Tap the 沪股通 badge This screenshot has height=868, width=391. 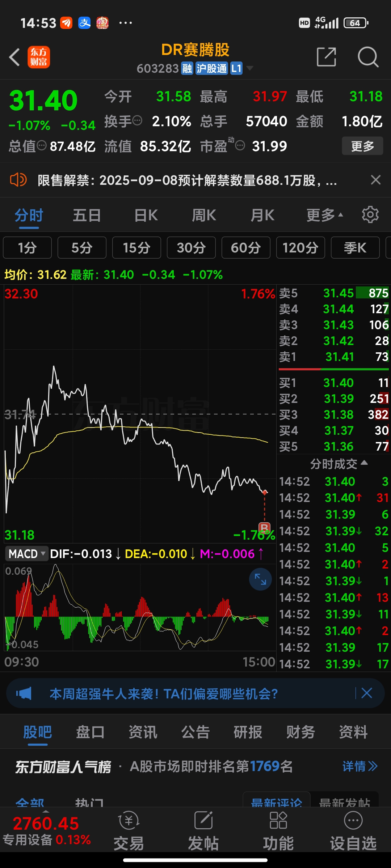(212, 68)
